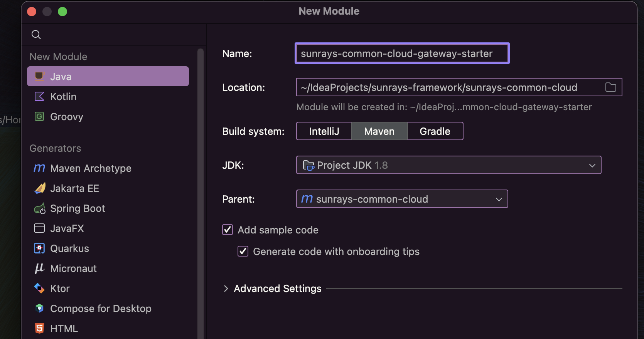This screenshot has height=339, width=644.
Task: Click the Jakarta EE sail icon
Action: 40,188
